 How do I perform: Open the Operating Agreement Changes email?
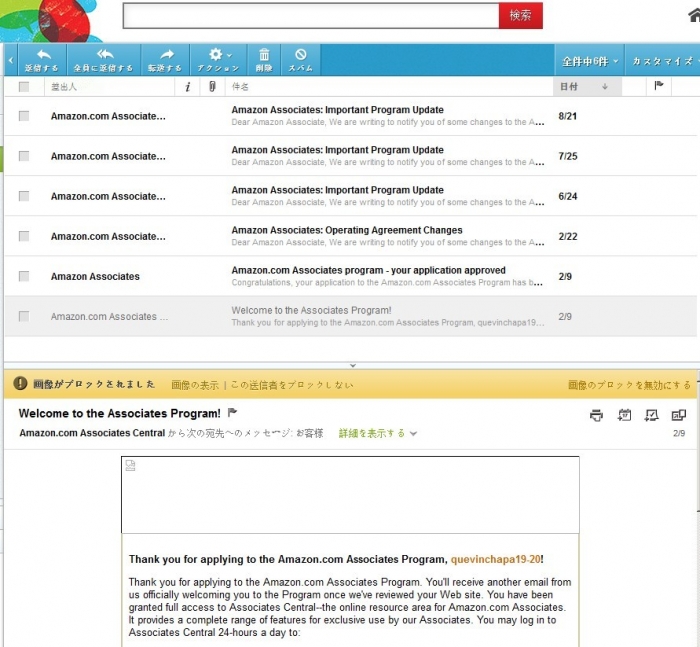[x=350, y=236]
